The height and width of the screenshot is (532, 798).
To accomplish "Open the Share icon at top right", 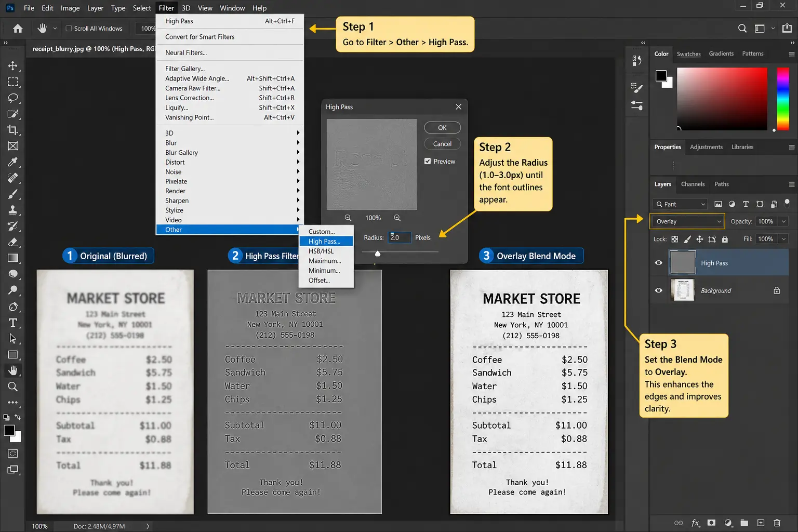I will [x=787, y=28].
